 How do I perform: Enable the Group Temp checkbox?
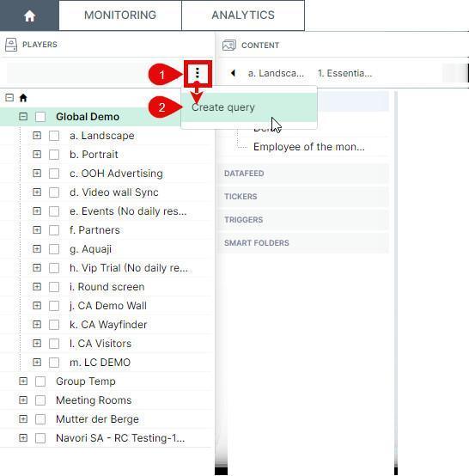tap(40, 381)
